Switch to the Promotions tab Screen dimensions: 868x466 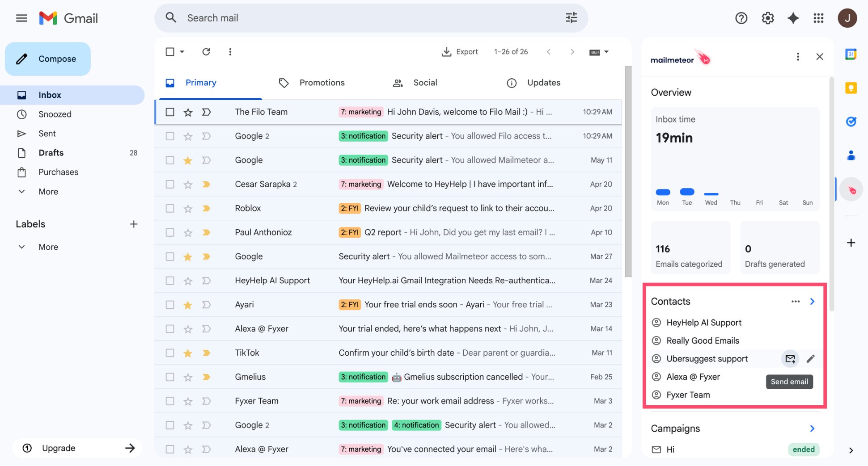tap(322, 83)
